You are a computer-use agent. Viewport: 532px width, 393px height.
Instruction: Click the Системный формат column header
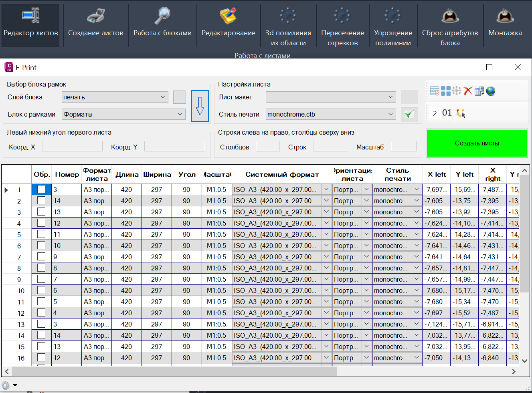point(282,174)
